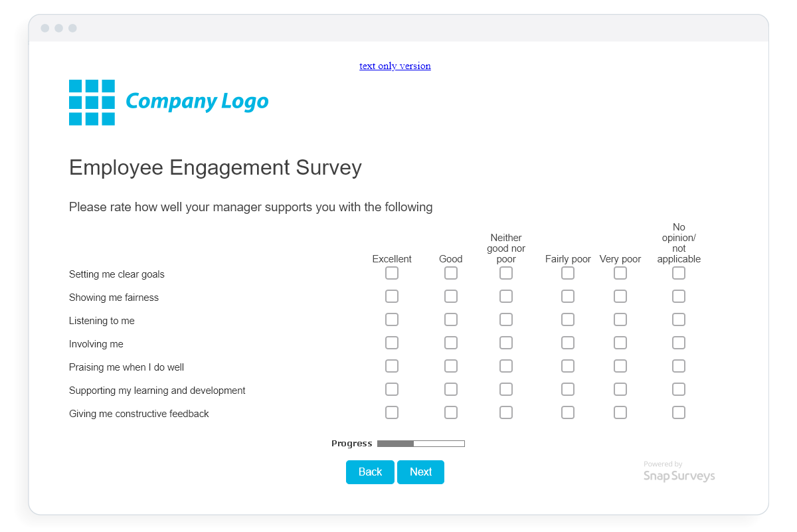This screenshot has height=532, width=797.
Task: Tick No opinion for Showing me fairness
Action: (x=679, y=296)
